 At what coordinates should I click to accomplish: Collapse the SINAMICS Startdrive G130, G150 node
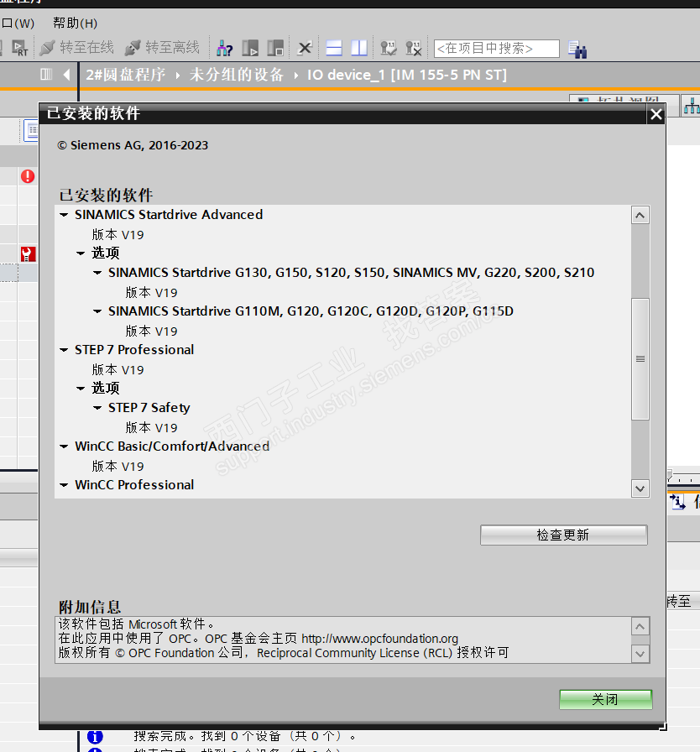pos(97,273)
